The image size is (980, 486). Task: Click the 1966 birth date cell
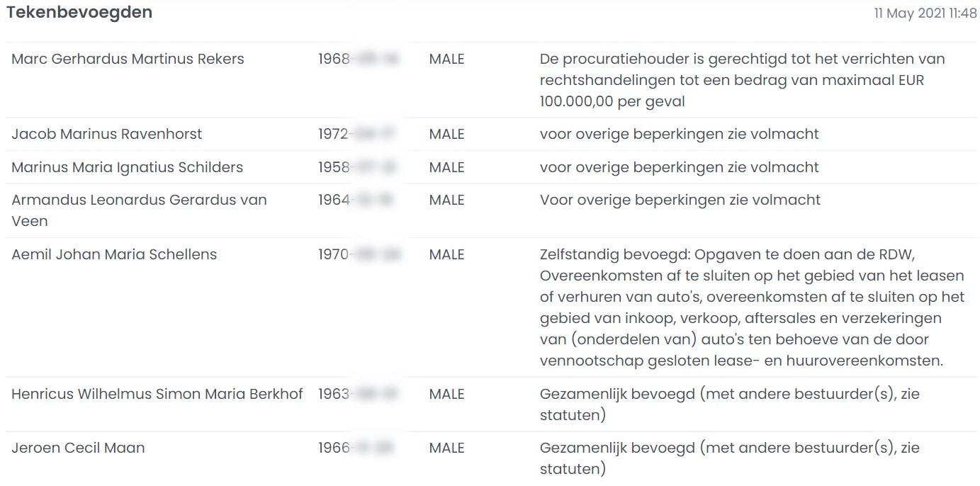[x=358, y=448]
